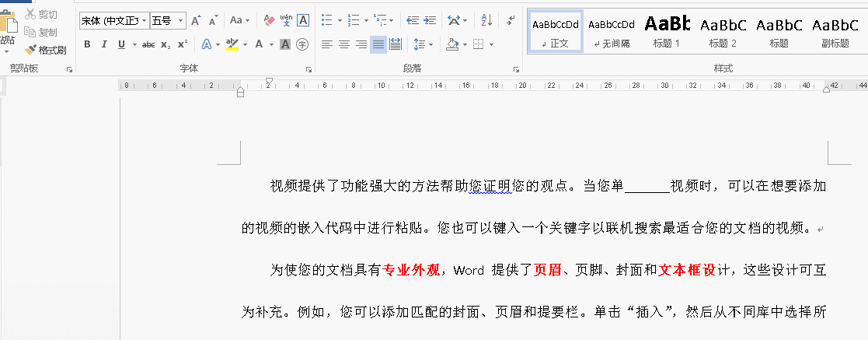Decrease font size with shrink font icon
The image size is (868, 340).
click(x=214, y=21)
